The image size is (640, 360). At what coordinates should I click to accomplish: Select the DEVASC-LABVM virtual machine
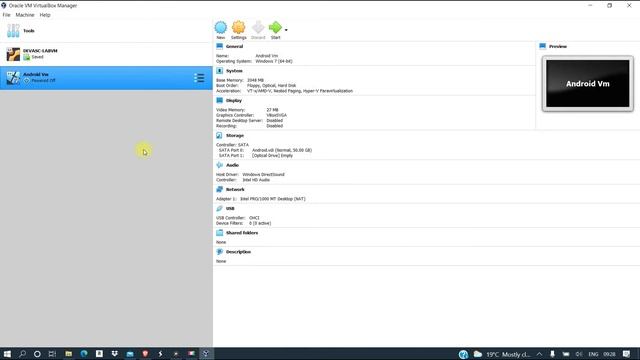pos(106,54)
